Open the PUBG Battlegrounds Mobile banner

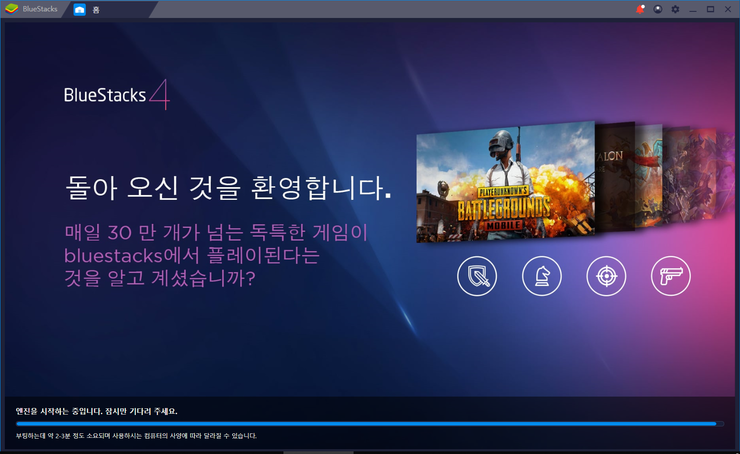(x=505, y=182)
